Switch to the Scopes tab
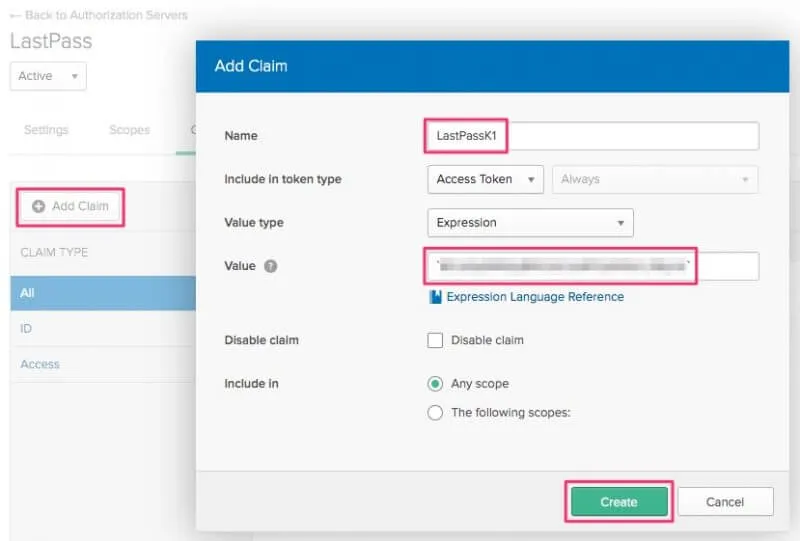 (x=130, y=130)
